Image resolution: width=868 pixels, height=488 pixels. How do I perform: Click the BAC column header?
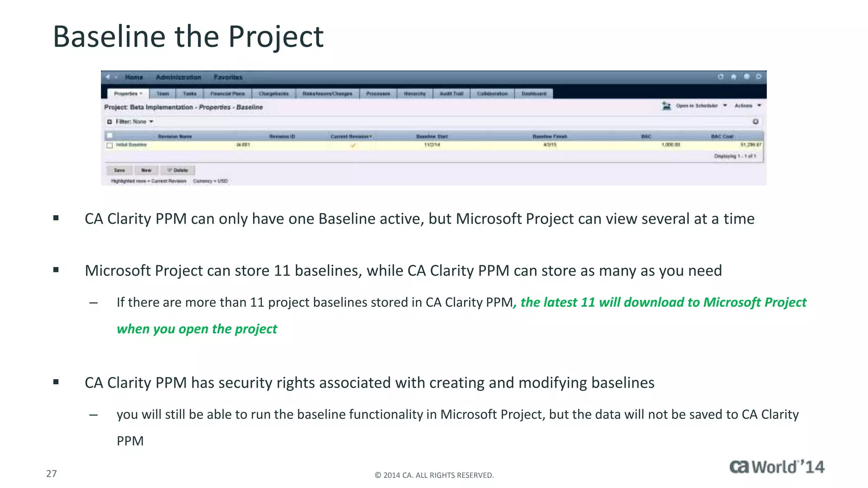[646, 136]
